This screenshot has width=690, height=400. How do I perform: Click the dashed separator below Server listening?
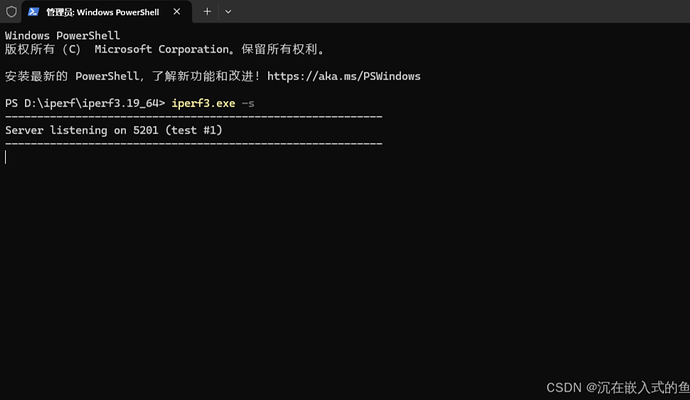[x=193, y=144]
